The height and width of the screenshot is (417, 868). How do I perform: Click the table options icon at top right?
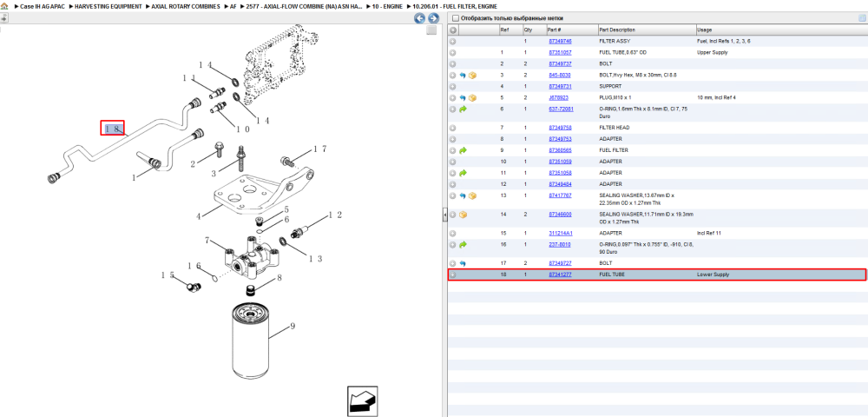[861, 18]
